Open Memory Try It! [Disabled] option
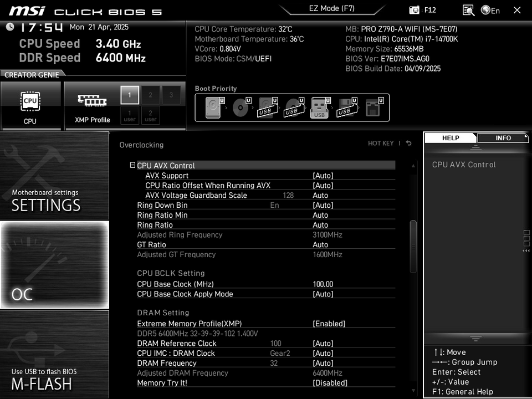 pyautogui.click(x=266, y=383)
